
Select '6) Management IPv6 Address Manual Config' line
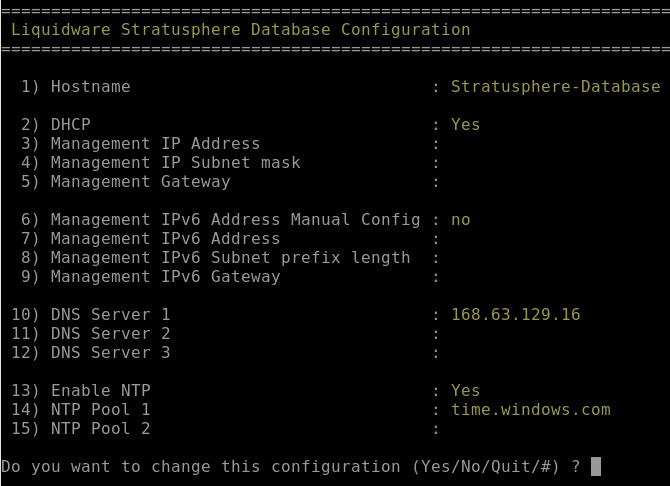(x=220, y=220)
